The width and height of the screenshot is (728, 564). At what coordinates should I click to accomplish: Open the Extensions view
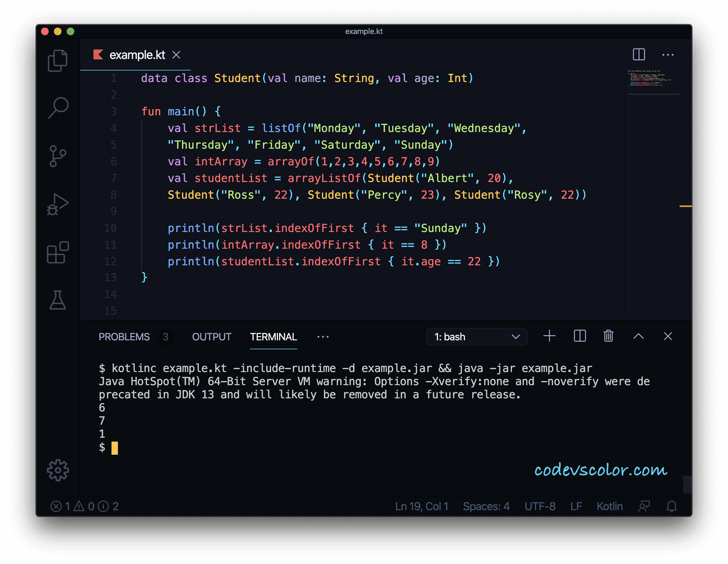(x=58, y=253)
